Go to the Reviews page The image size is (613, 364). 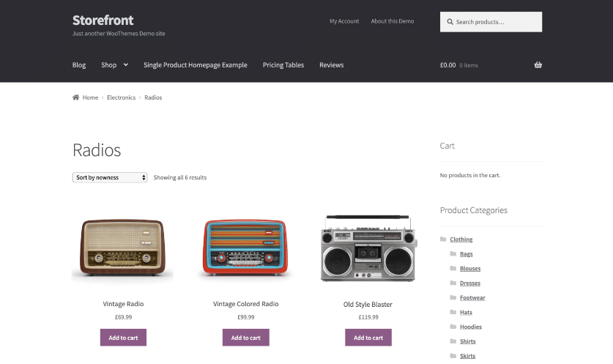pos(331,65)
